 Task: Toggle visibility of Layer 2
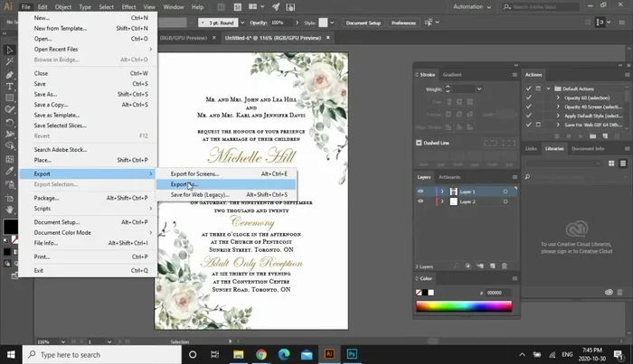[420, 201]
